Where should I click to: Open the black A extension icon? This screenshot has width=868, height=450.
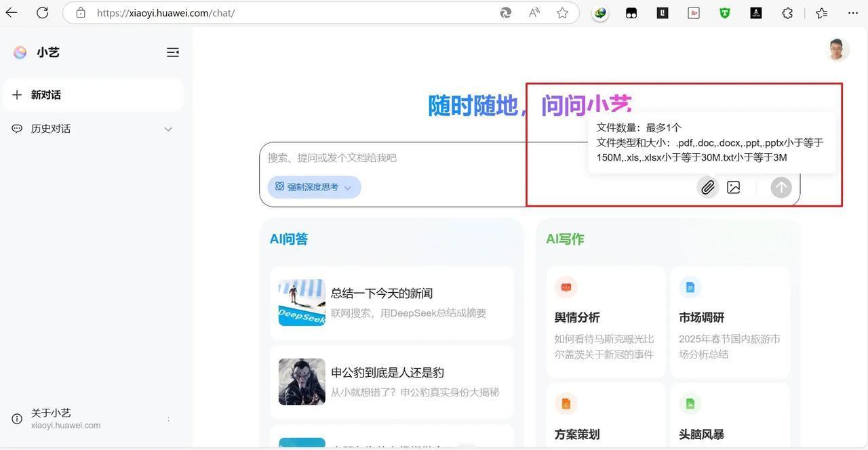coord(756,13)
